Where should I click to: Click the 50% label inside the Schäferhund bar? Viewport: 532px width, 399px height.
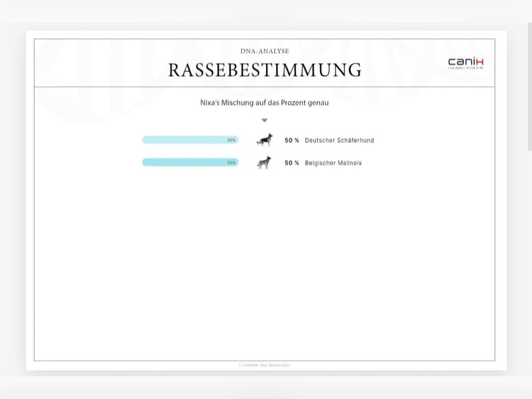(231, 140)
